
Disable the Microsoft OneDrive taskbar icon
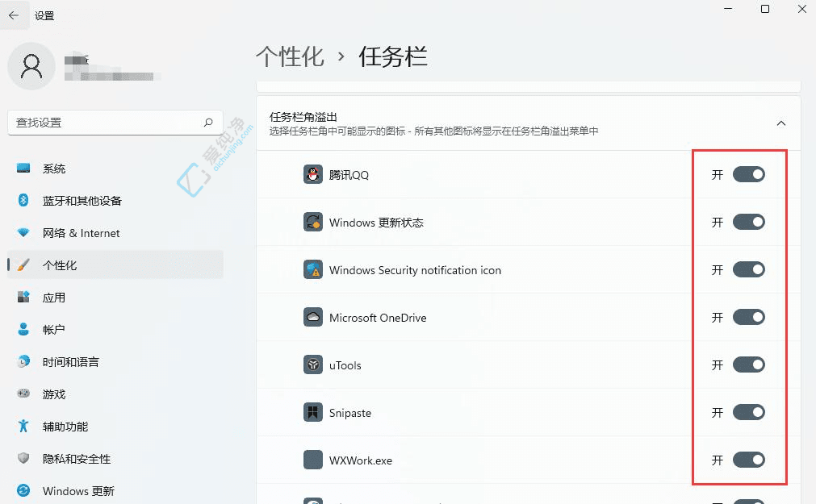point(749,317)
